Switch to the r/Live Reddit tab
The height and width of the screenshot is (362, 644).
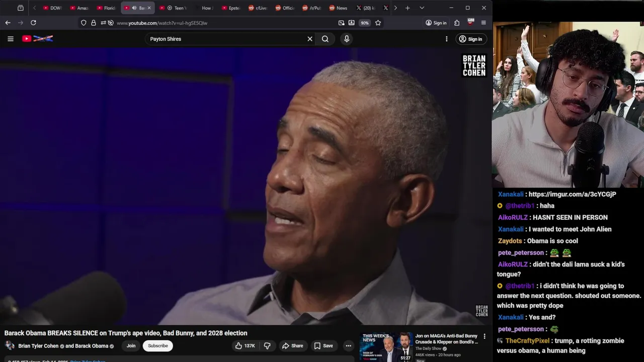click(258, 8)
